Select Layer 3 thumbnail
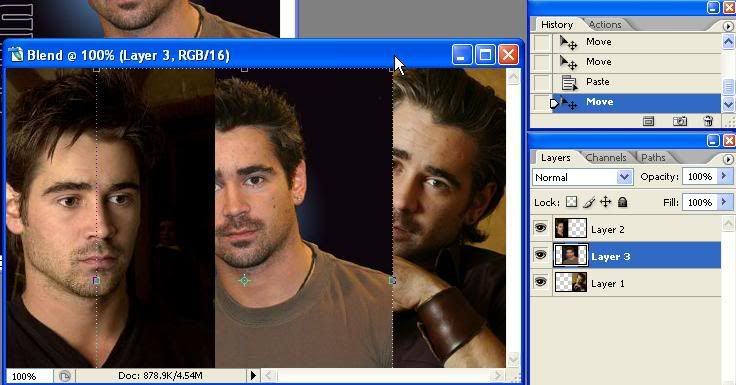736x385 pixels. [x=570, y=255]
